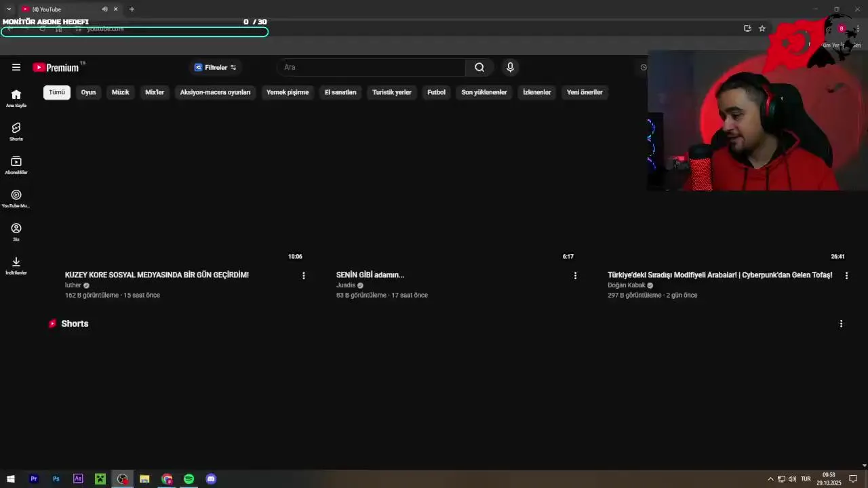Open the browser three-dot menu
The image size is (868, 488).
pos(858,28)
